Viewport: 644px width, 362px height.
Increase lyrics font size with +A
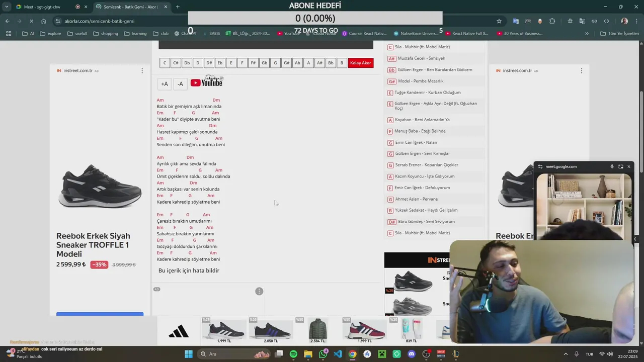click(x=165, y=84)
